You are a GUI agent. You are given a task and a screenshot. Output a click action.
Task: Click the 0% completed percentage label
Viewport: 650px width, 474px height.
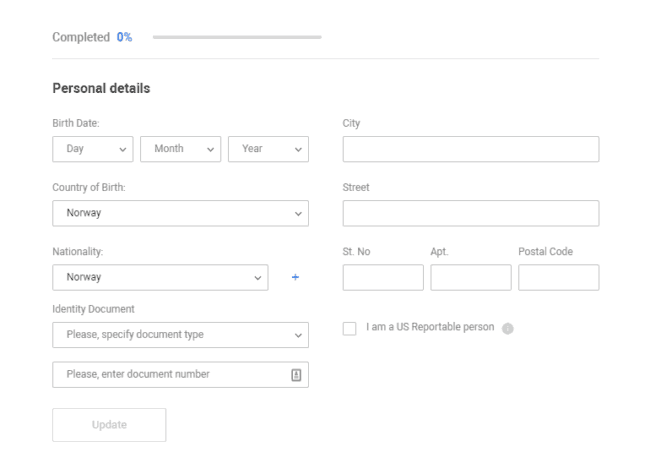point(124,37)
